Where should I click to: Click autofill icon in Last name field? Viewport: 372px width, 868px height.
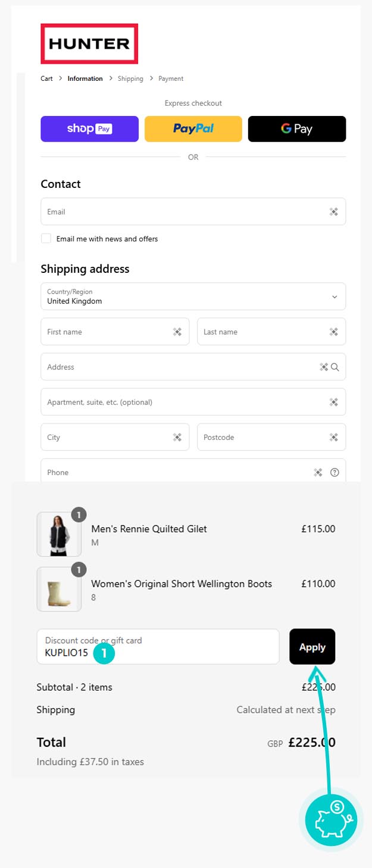pyautogui.click(x=333, y=332)
